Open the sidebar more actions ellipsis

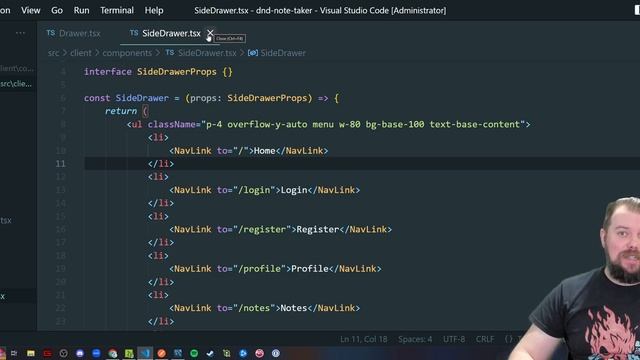pyautogui.click(x=20, y=33)
